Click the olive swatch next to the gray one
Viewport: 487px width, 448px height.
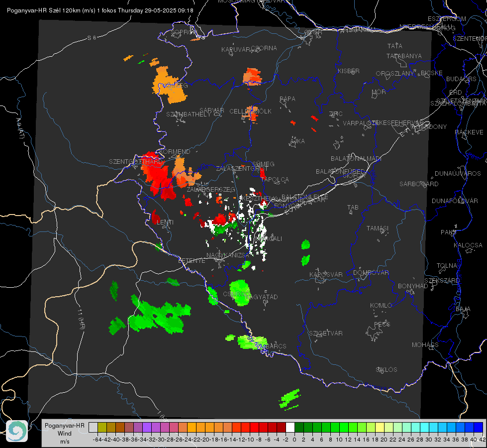tap(102, 427)
